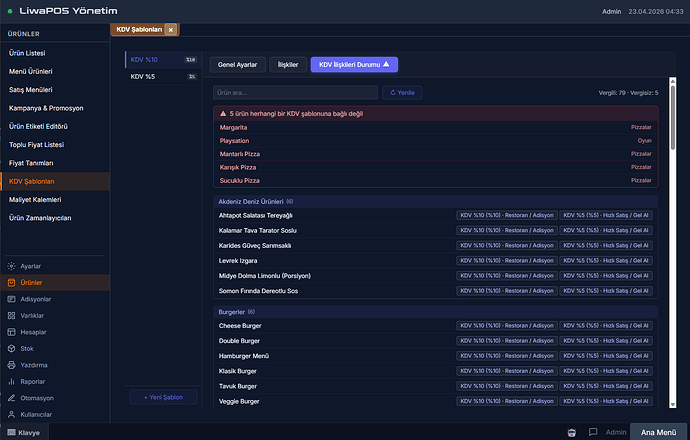Close the KDV Şablonları tab
Image resolution: width=690 pixels, height=440 pixels.
pos(171,30)
